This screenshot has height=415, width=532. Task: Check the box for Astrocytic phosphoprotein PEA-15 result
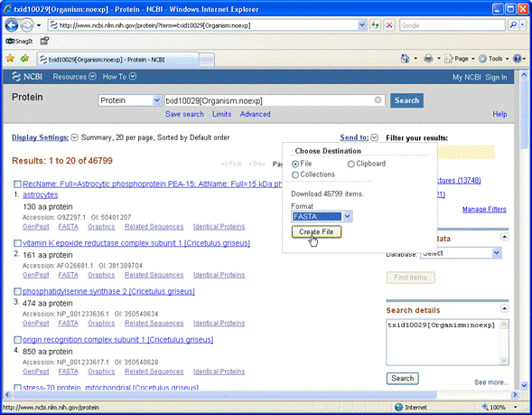pyautogui.click(x=17, y=184)
